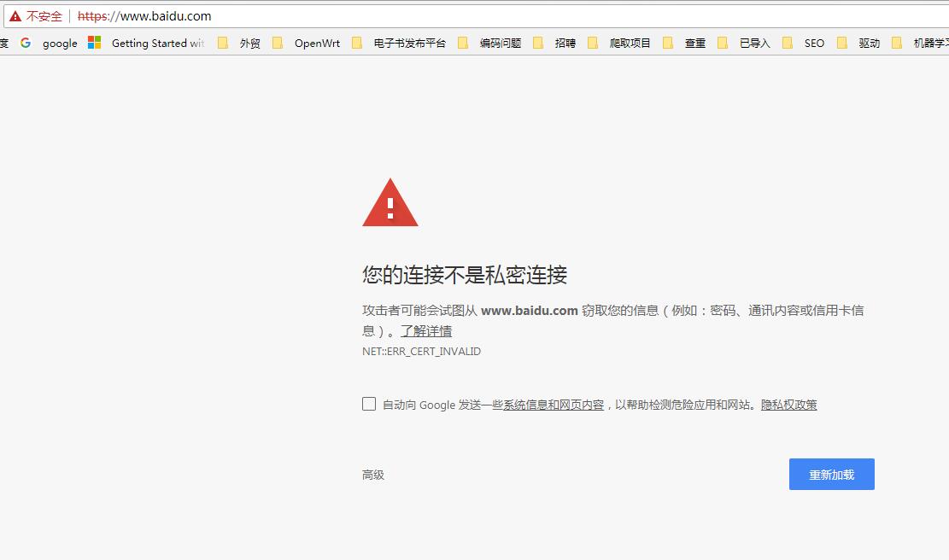949x560 pixels.
Task: Click the blue 重新加载 reload button
Action: tap(832, 474)
